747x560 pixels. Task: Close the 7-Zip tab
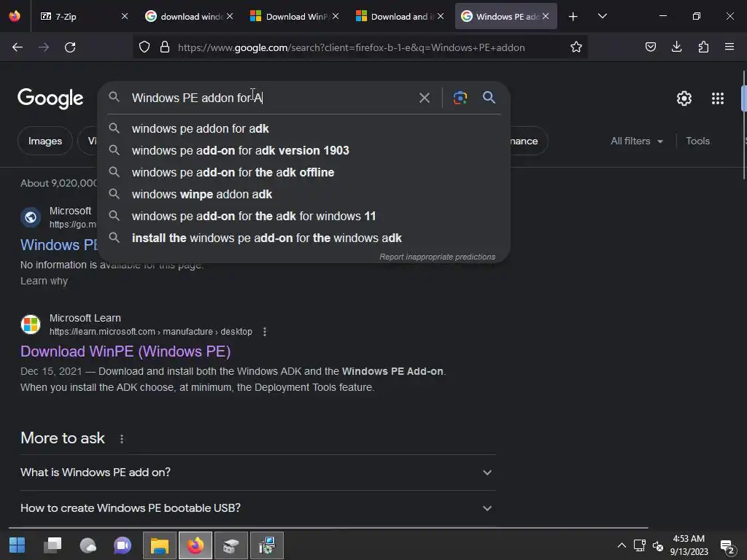[124, 16]
